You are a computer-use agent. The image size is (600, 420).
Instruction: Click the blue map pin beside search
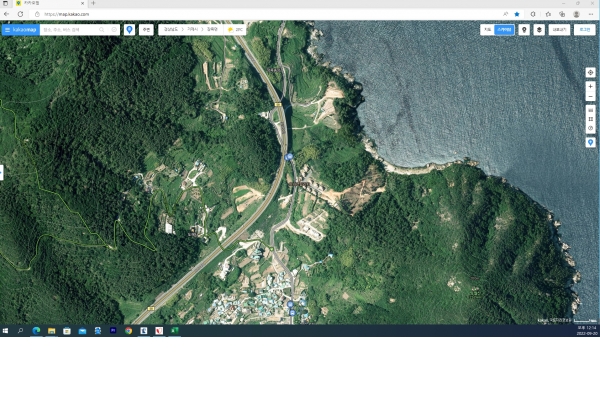(129, 30)
